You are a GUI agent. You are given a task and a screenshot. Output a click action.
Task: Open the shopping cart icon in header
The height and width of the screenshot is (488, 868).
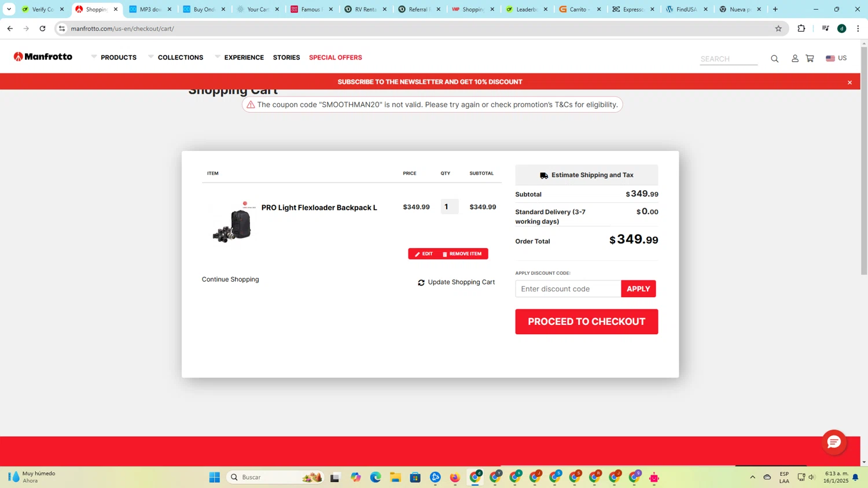810,58
